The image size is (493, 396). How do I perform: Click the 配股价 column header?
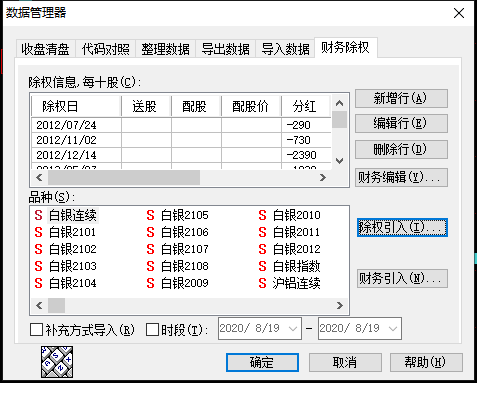coord(251,107)
